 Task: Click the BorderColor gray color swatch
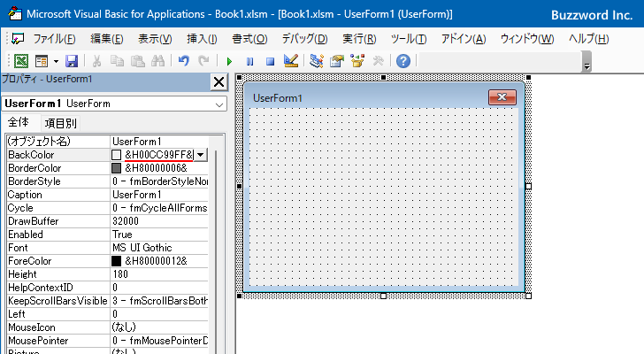(x=116, y=168)
